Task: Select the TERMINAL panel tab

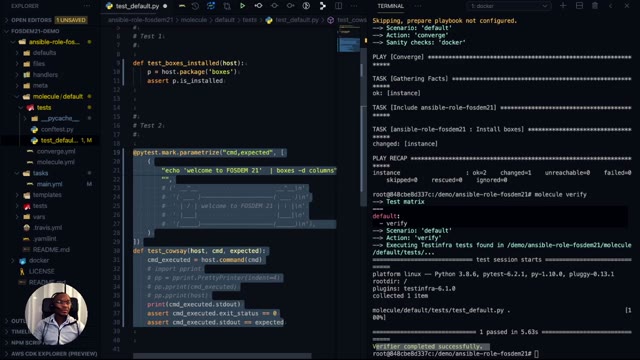Action: [x=391, y=6]
